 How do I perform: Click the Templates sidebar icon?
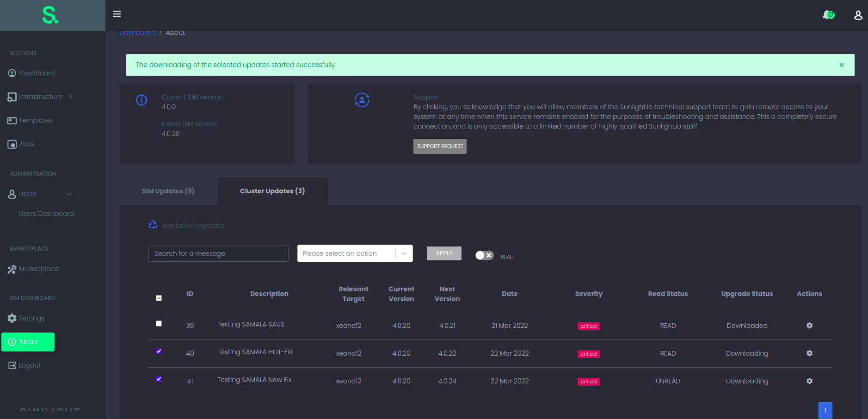[12, 121]
